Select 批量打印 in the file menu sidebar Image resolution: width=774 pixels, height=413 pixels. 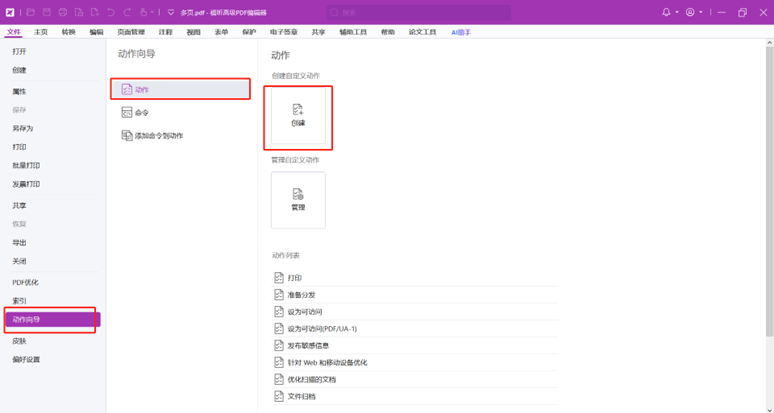(26, 165)
